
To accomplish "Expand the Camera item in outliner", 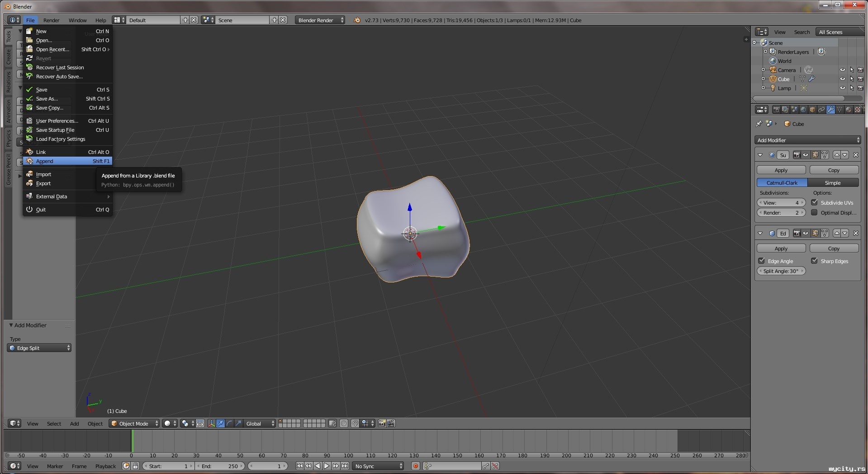I will (764, 70).
